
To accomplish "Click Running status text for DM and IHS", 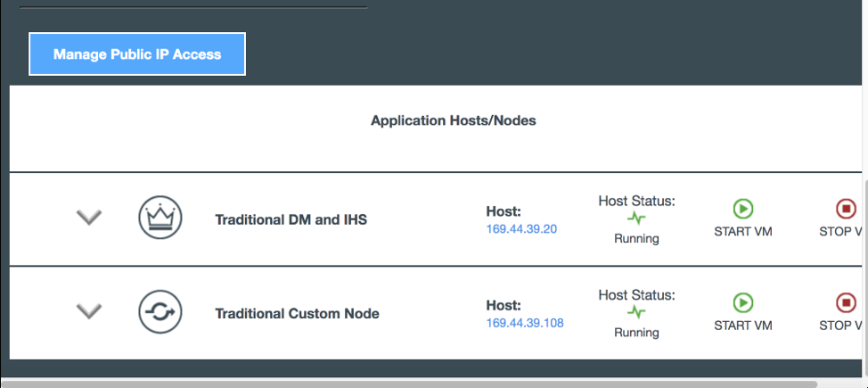I will tap(636, 238).
